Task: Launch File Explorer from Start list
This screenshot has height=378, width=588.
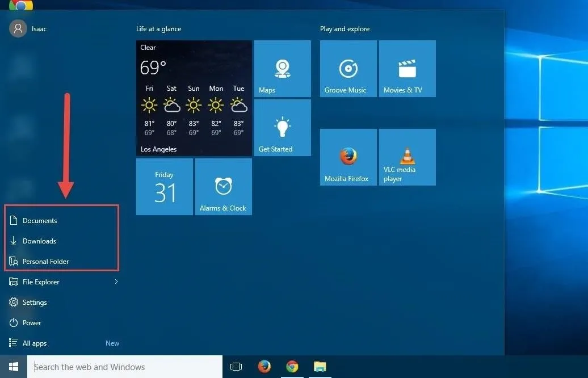Action: coord(56,282)
